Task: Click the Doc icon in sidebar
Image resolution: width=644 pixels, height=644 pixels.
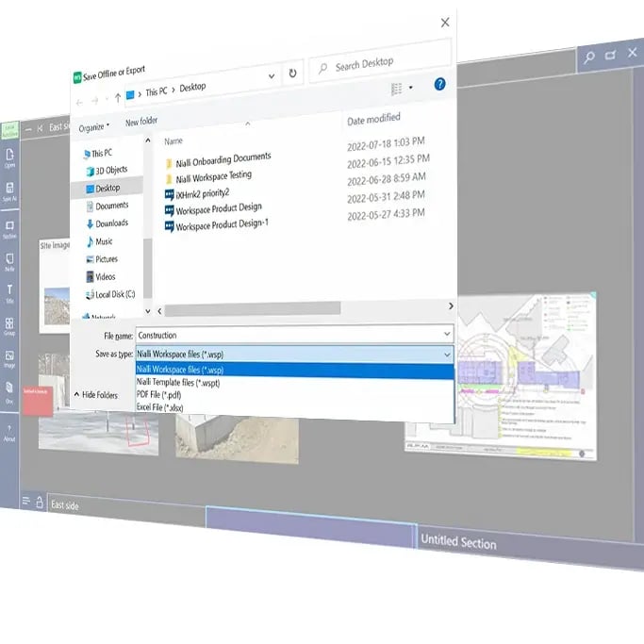Action: pos(9,392)
